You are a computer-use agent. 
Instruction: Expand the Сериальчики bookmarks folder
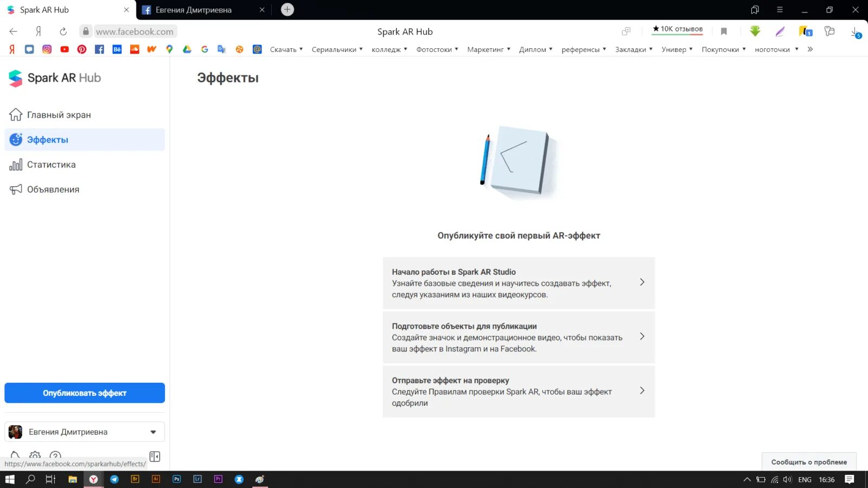click(x=337, y=49)
